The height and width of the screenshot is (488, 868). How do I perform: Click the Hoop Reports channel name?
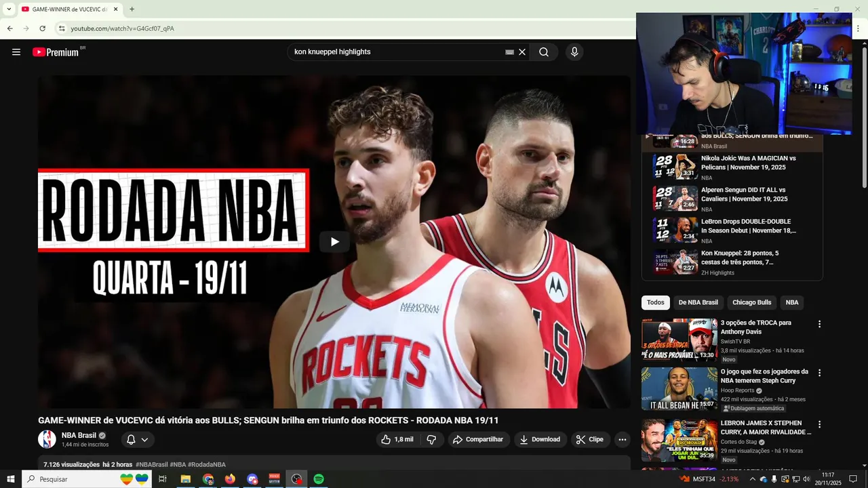coord(737,390)
